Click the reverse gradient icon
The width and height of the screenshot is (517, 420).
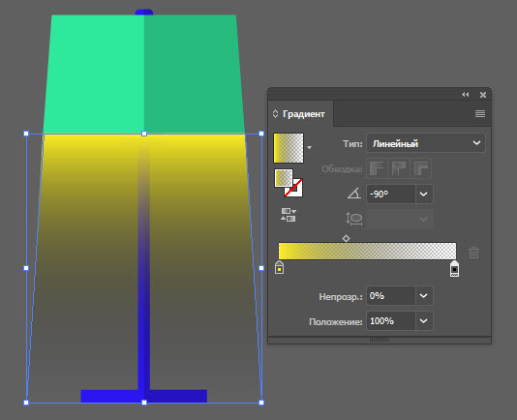pyautogui.click(x=289, y=215)
